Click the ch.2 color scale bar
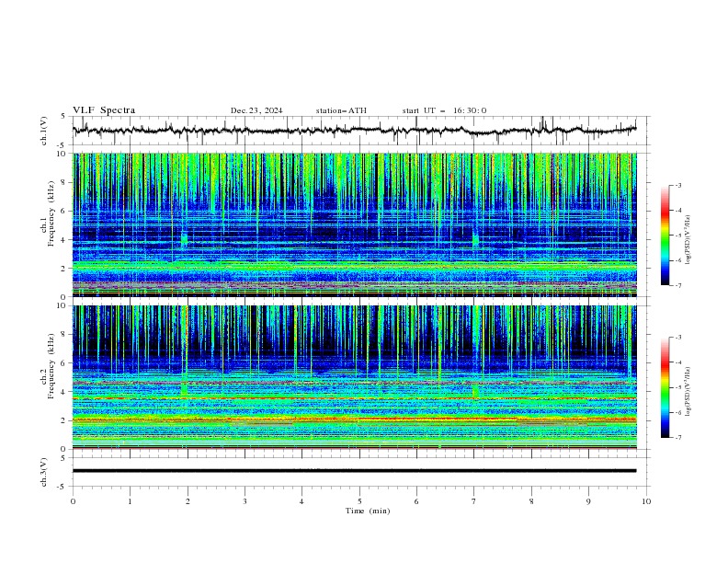This screenshot has width=728, height=563. tap(665, 387)
